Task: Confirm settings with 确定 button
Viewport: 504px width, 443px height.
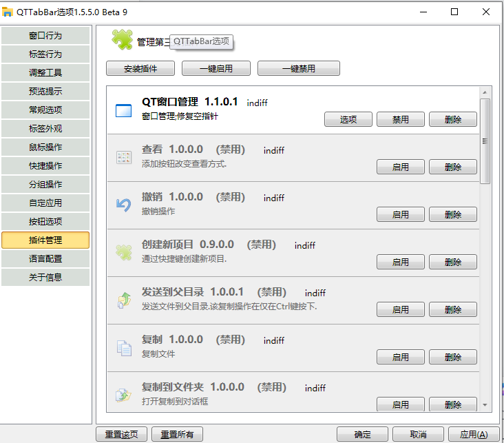Action: (362, 434)
